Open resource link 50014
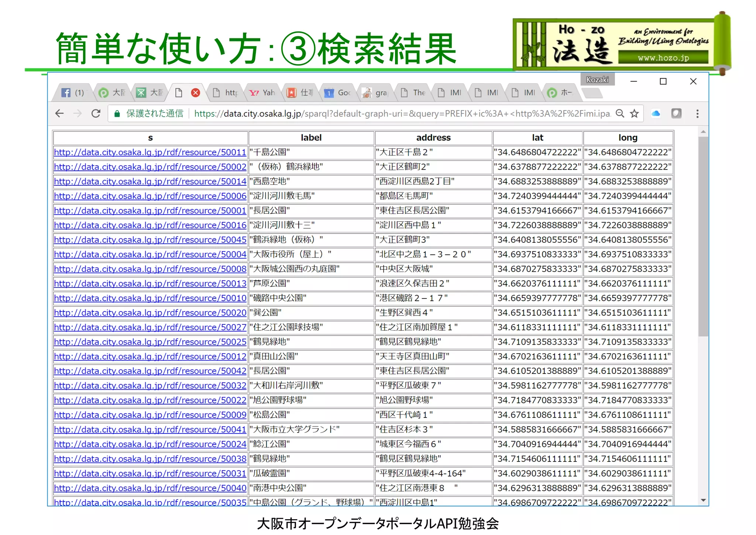The height and width of the screenshot is (535, 756). click(150, 181)
